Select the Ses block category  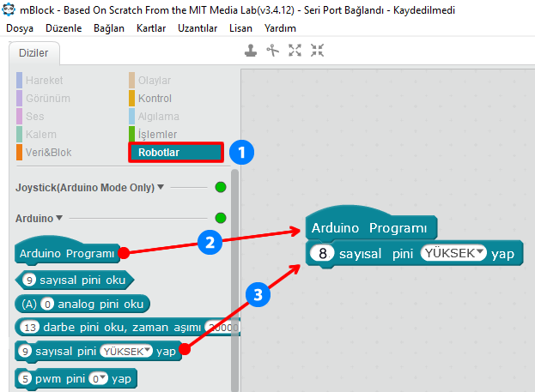[x=35, y=117]
